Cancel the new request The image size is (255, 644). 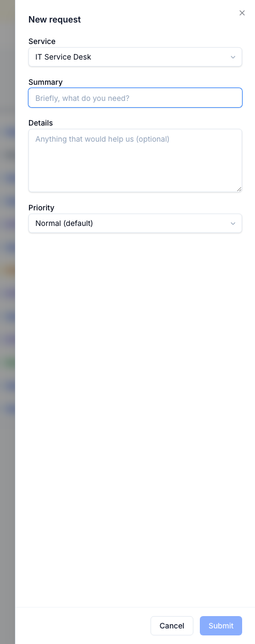pyautogui.click(x=172, y=626)
